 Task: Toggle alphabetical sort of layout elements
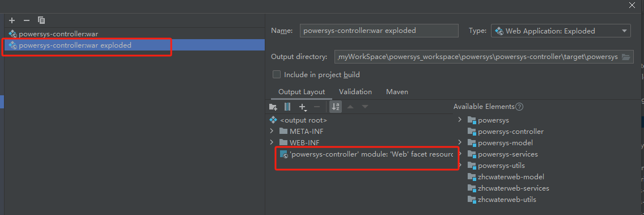(336, 107)
